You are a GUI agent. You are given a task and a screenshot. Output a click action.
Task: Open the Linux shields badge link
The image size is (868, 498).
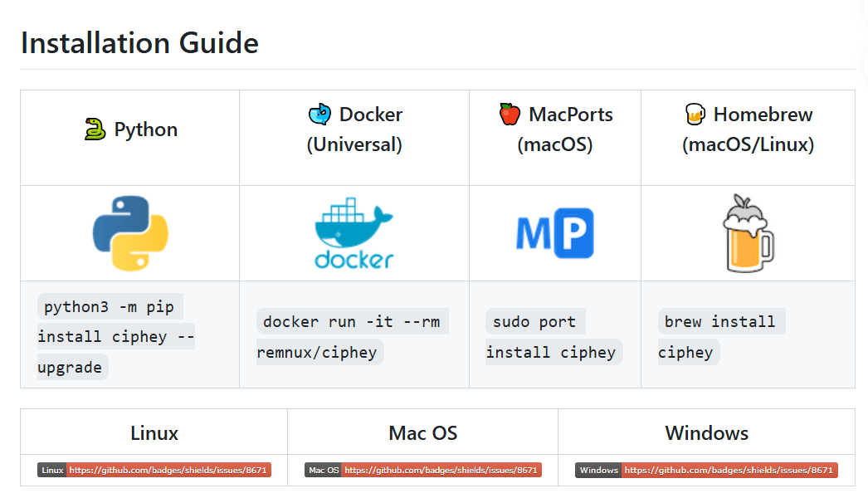click(x=154, y=470)
